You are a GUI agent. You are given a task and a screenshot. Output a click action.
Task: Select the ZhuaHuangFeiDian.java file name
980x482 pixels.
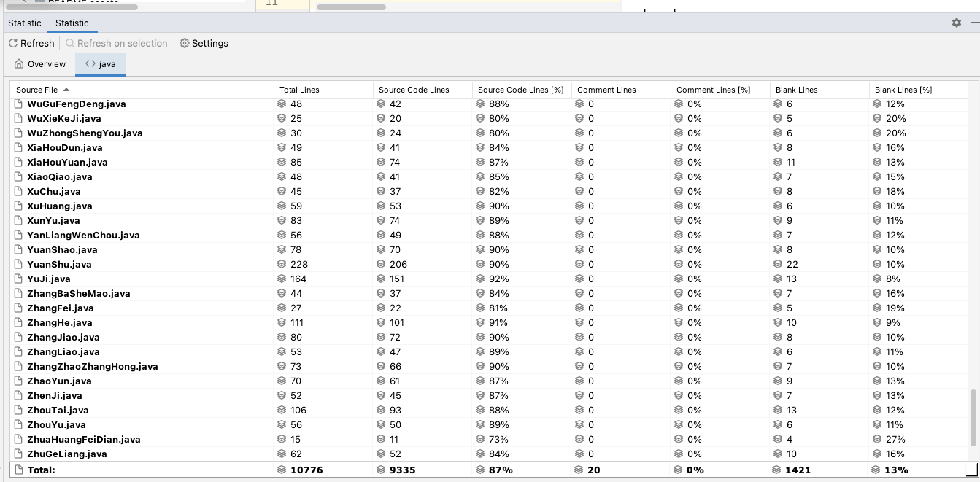(83, 439)
